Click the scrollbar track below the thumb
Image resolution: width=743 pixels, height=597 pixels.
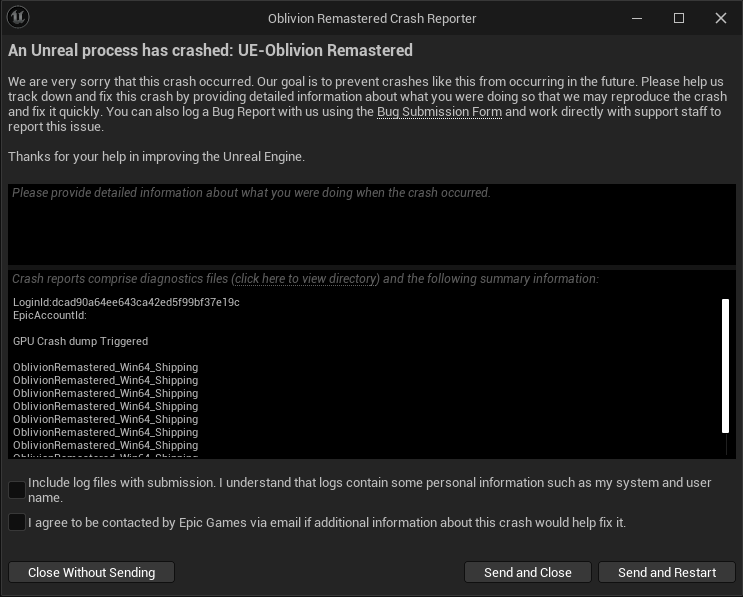[x=725, y=444]
